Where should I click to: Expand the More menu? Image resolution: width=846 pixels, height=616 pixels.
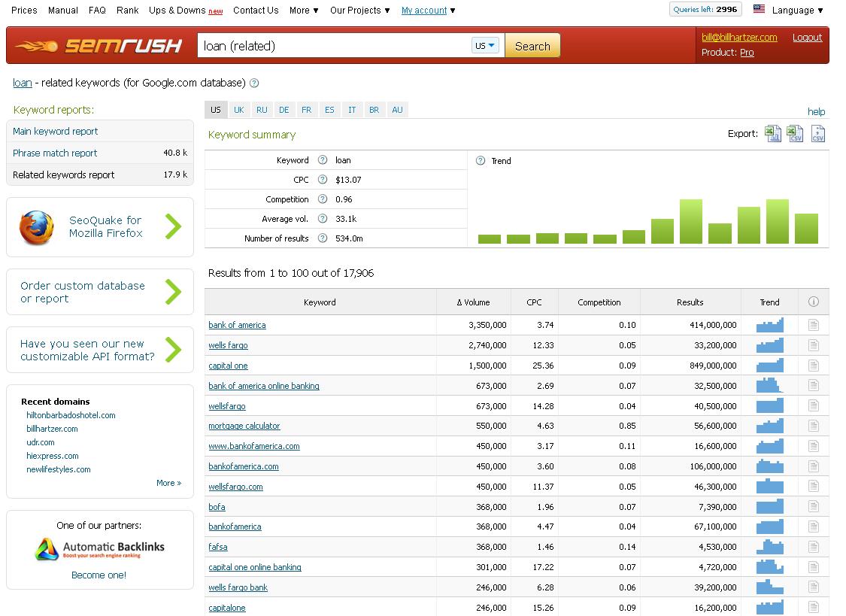[304, 11]
